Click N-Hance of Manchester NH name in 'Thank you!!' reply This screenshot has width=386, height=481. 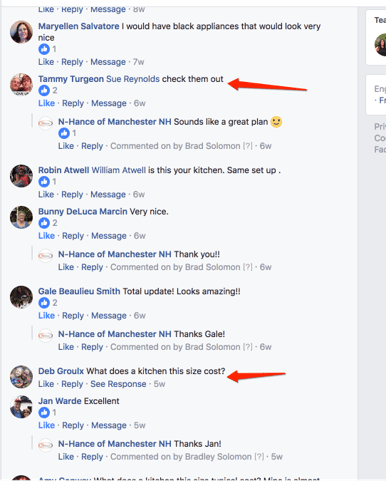pos(115,254)
